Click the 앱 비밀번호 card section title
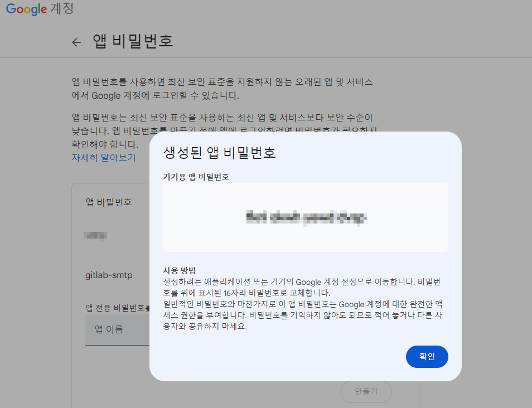 pyautogui.click(x=109, y=202)
